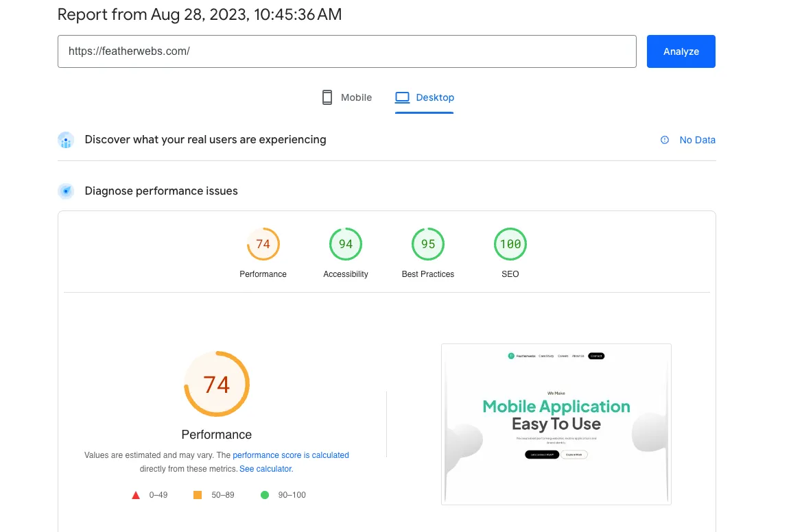Image resolution: width=791 pixels, height=532 pixels.
Task: Select the 94 Accessibility score gauge
Action: 346,243
